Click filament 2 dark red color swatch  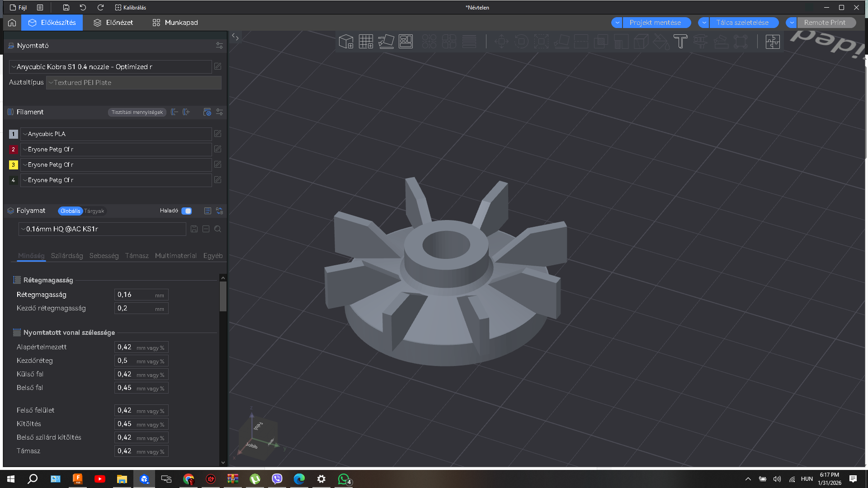(13, 150)
